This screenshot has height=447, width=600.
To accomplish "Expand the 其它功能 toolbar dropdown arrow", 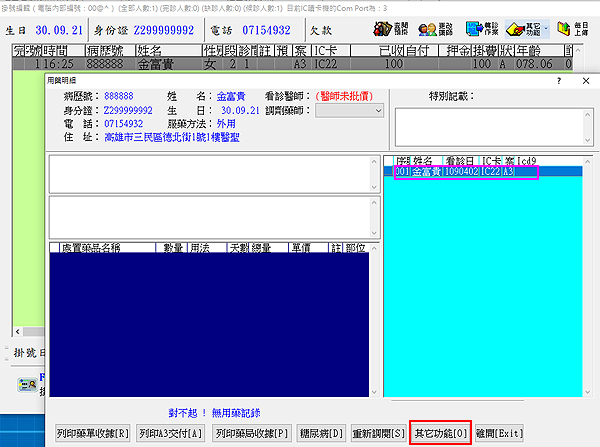I will pos(545,31).
